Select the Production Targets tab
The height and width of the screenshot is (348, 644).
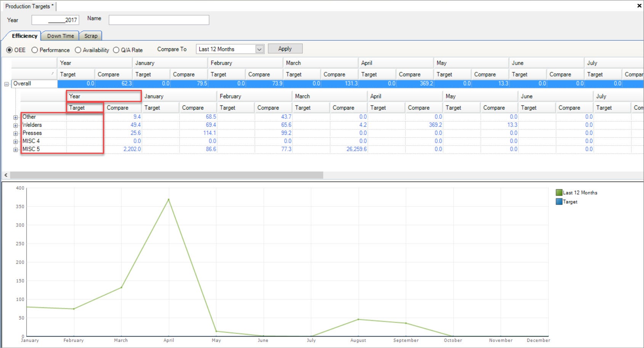(29, 6)
